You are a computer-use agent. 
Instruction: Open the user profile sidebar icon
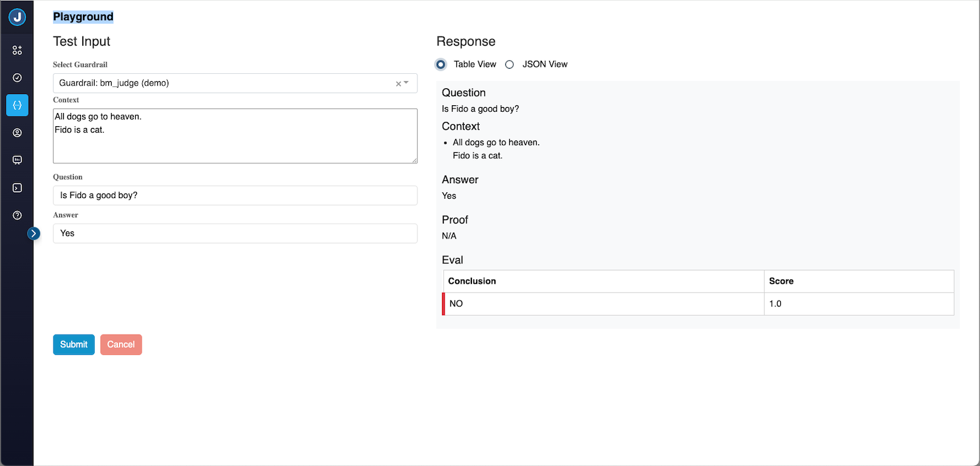[17, 133]
